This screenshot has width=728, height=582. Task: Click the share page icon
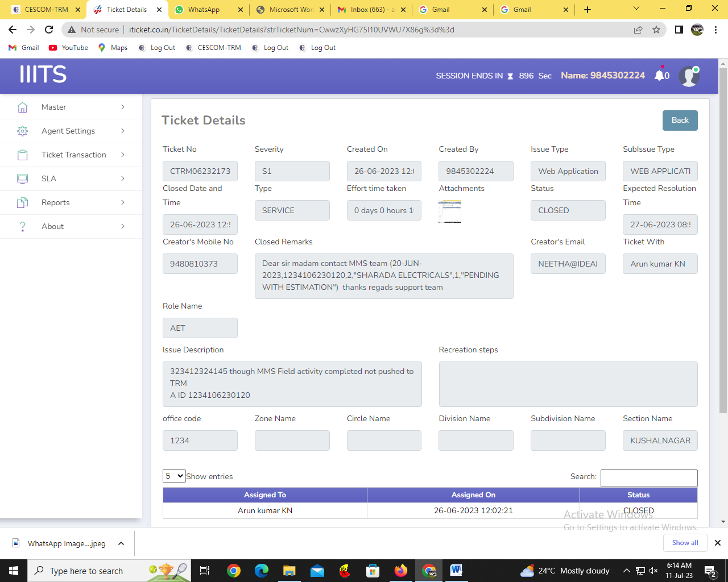638,30
